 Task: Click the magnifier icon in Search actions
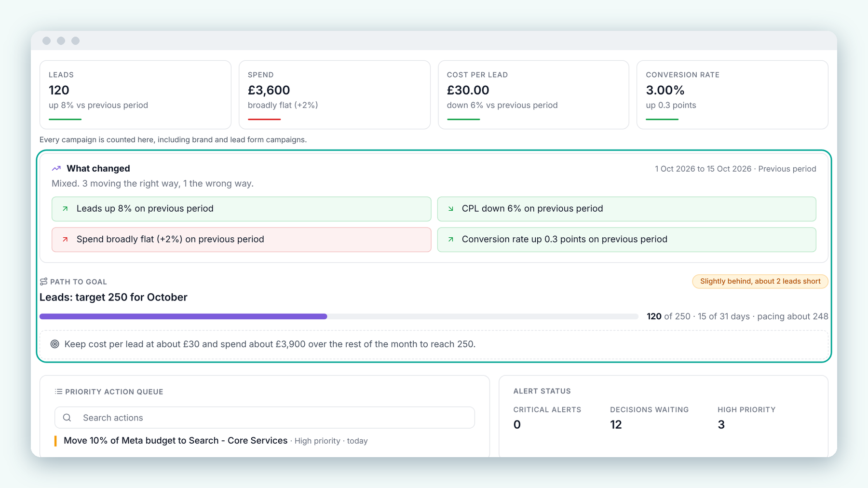coord(67,418)
